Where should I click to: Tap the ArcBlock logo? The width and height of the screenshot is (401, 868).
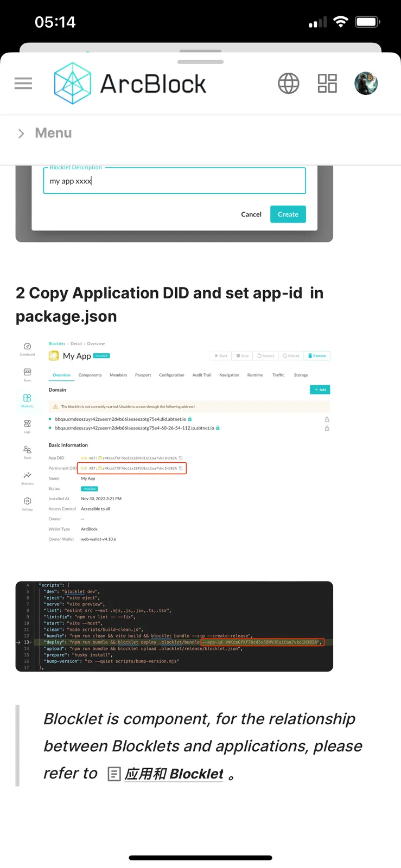click(x=130, y=84)
